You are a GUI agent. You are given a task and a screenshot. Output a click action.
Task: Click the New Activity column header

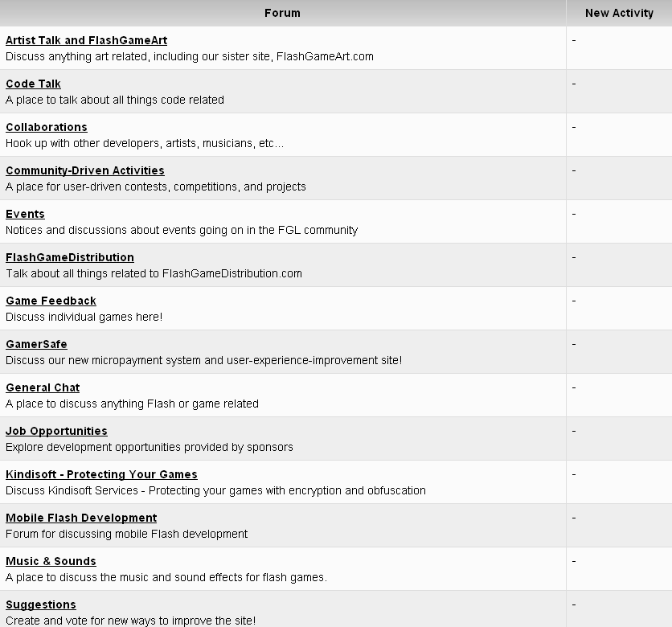pyautogui.click(x=619, y=13)
